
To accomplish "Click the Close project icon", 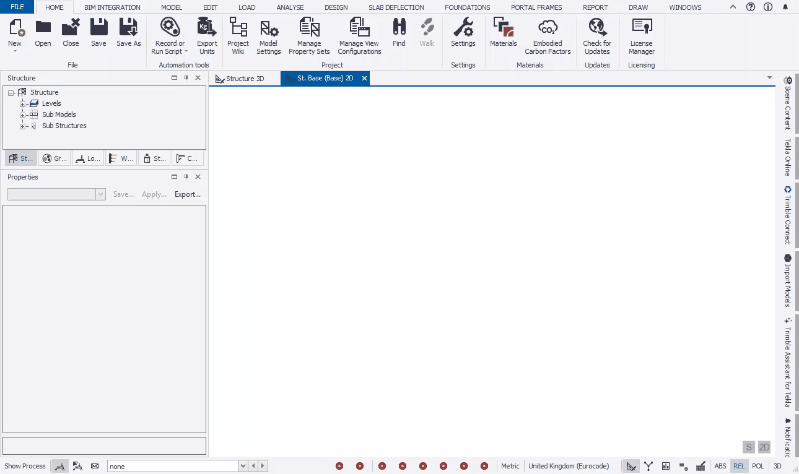I will pos(71,33).
